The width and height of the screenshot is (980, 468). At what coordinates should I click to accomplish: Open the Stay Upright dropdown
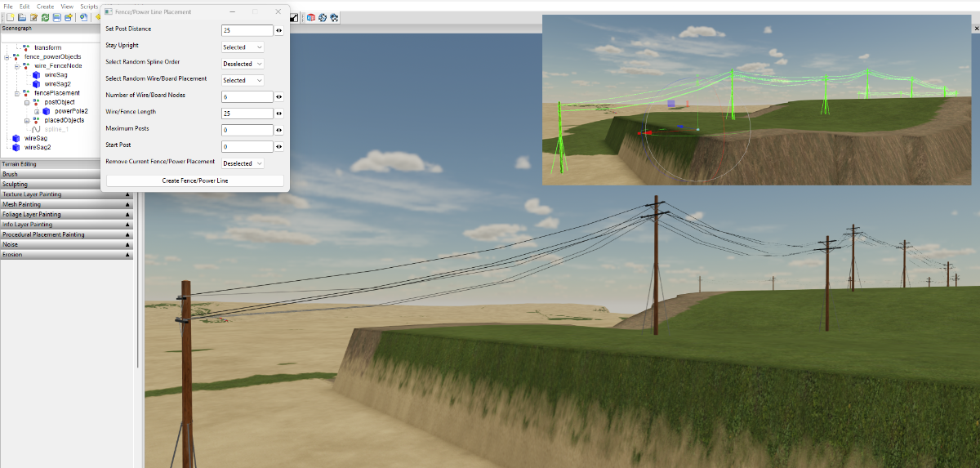click(243, 47)
